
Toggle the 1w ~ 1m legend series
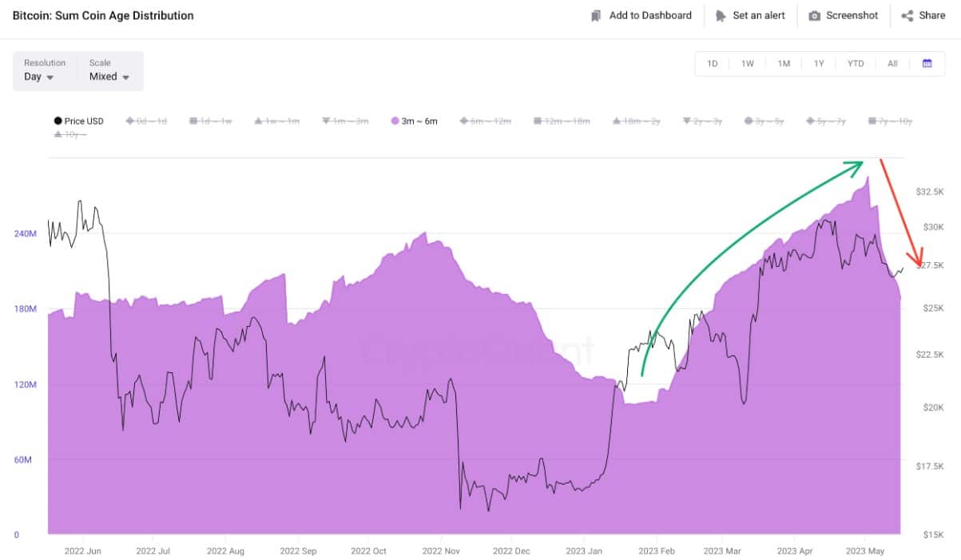coord(276,121)
